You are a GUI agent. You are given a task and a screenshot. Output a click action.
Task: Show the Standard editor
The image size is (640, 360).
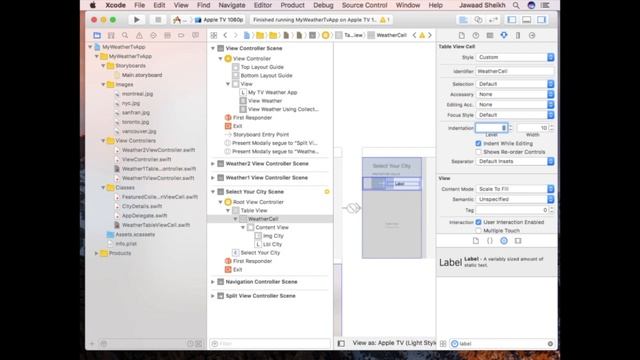click(x=463, y=20)
